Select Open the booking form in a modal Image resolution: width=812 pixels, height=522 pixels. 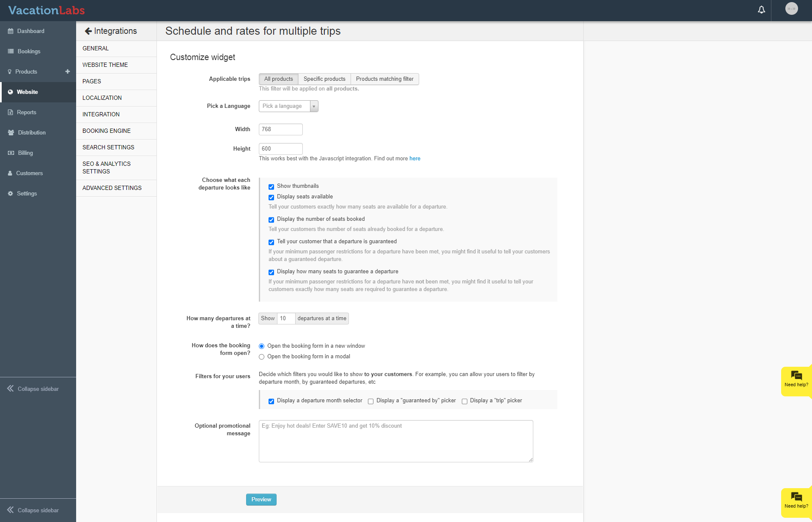click(x=261, y=357)
